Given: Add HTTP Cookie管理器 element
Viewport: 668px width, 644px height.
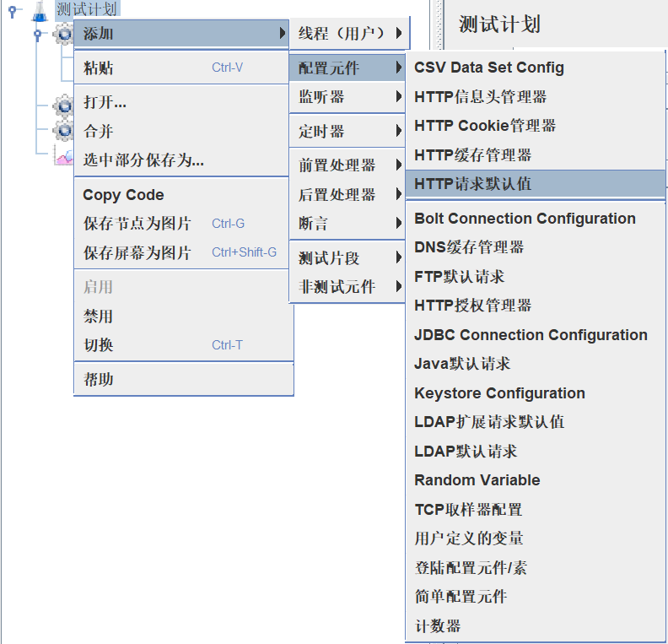Looking at the screenshot, I should 536,126.
